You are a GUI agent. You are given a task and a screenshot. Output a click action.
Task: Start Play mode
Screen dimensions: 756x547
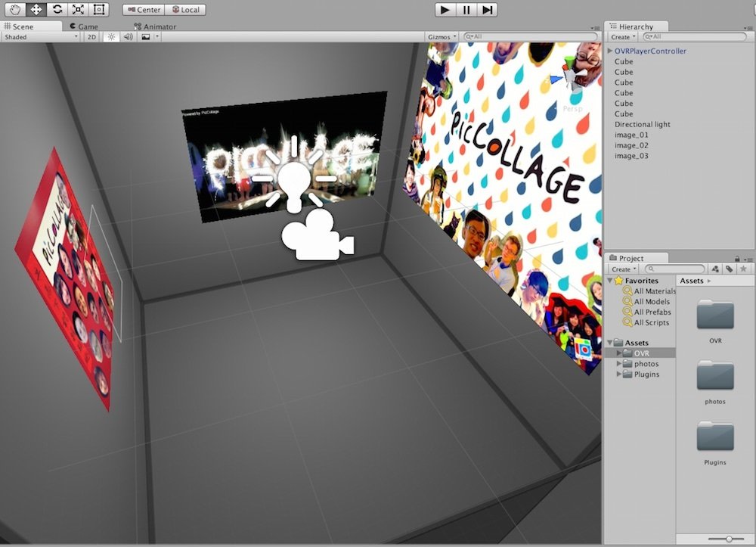(x=445, y=10)
